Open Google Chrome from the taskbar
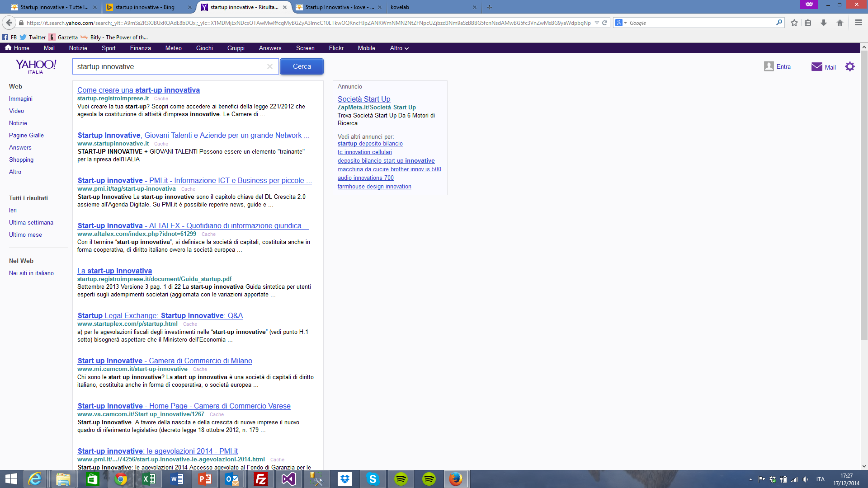The image size is (868, 488). [120, 479]
